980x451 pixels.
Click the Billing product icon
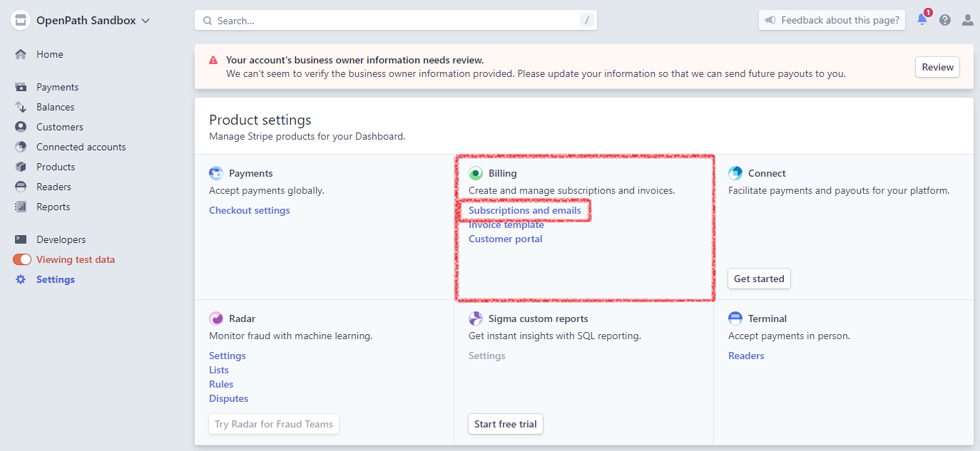point(476,173)
